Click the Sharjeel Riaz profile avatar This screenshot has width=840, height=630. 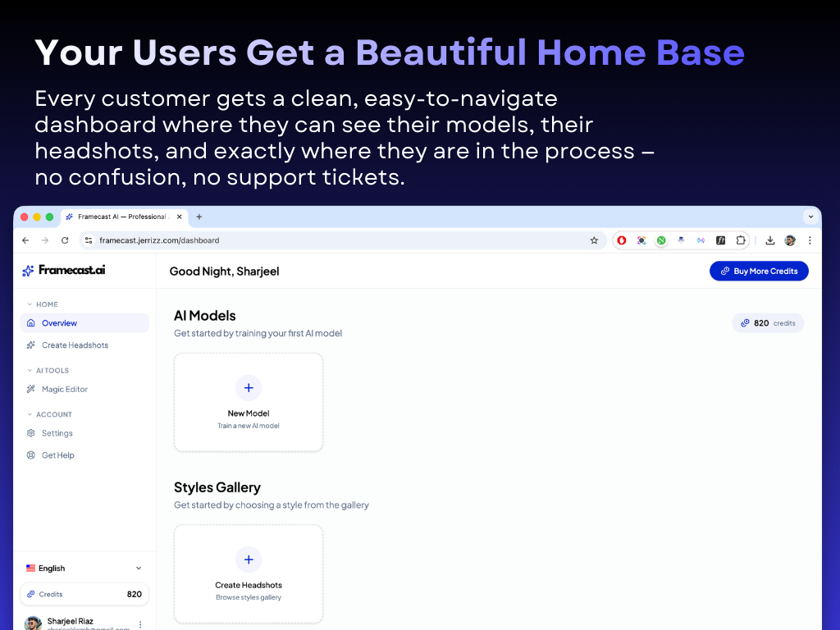[x=33, y=623]
